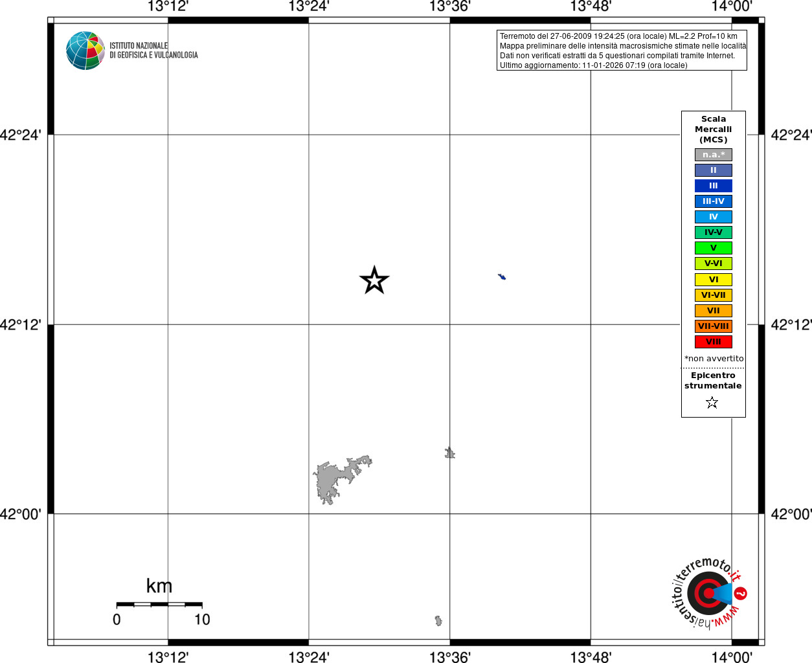Screen dimensions: 812x663
Task: Select the n.a.* gray legend swatch
Action: 714,155
